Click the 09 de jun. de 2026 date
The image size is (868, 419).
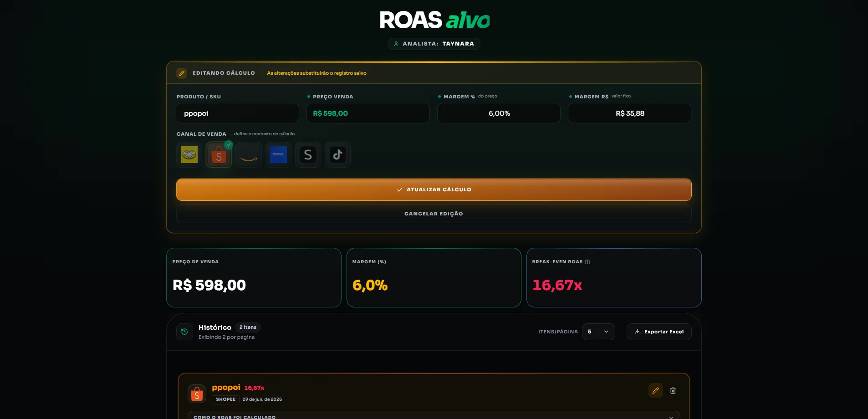pyautogui.click(x=262, y=399)
